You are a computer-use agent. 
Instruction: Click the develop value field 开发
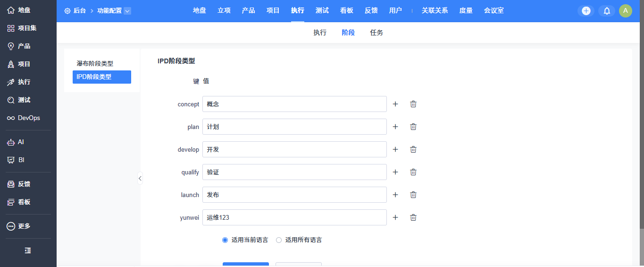pyautogui.click(x=294, y=149)
